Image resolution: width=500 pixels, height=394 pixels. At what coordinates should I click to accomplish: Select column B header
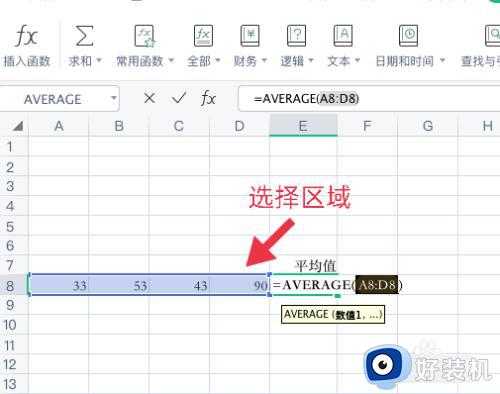click(x=119, y=126)
